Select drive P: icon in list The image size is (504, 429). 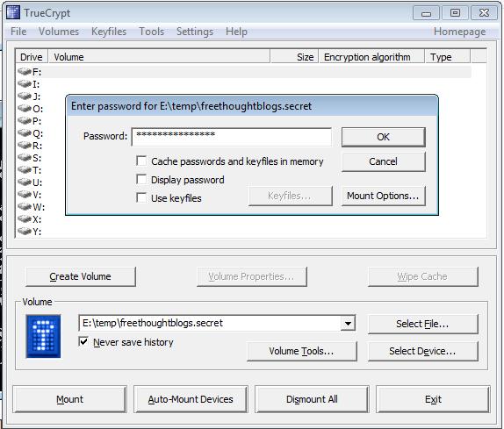pyautogui.click(x=25, y=121)
